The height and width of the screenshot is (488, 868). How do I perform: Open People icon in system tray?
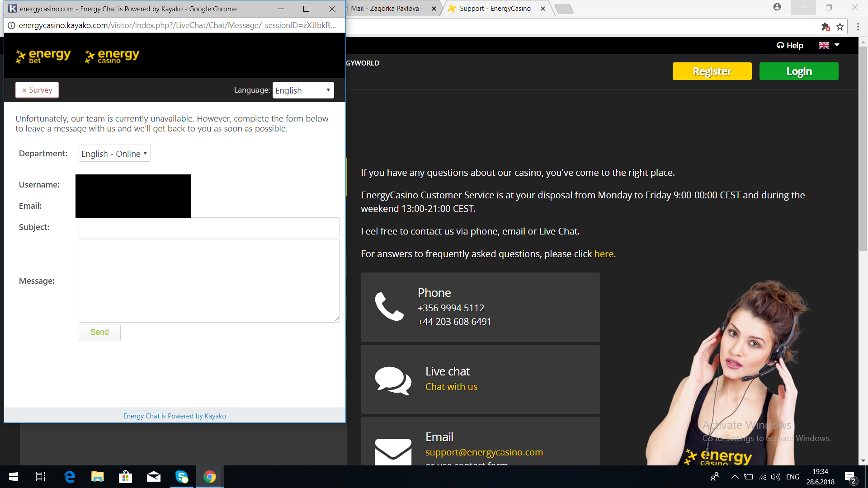pyautogui.click(x=715, y=477)
